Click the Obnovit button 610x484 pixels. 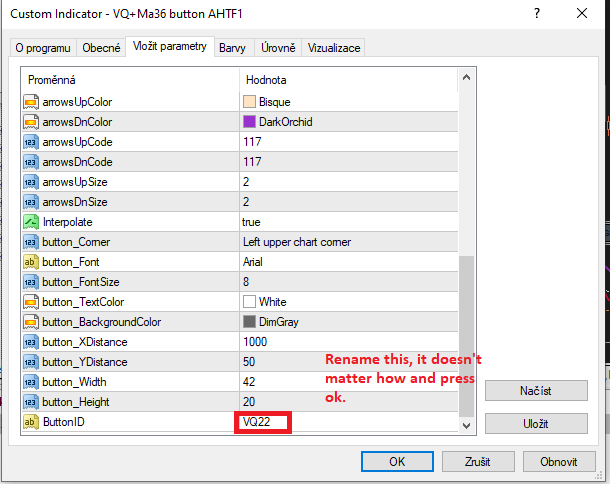pyautogui.click(x=559, y=462)
